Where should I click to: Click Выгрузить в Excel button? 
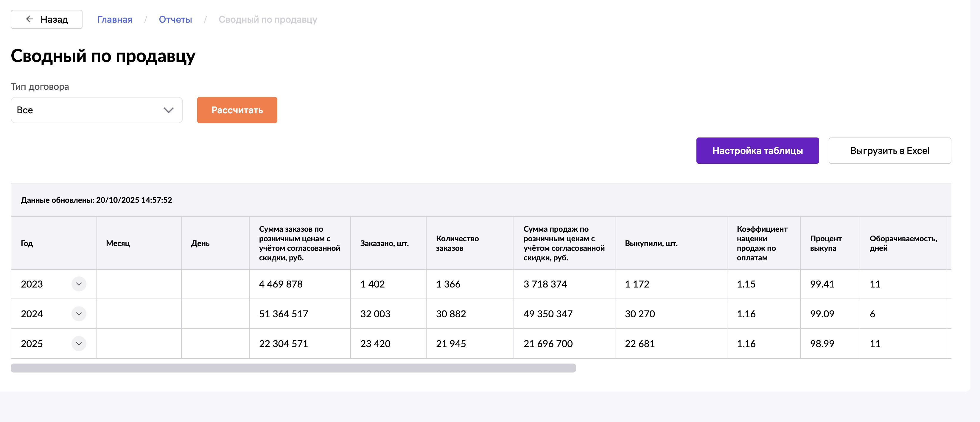[x=889, y=151]
